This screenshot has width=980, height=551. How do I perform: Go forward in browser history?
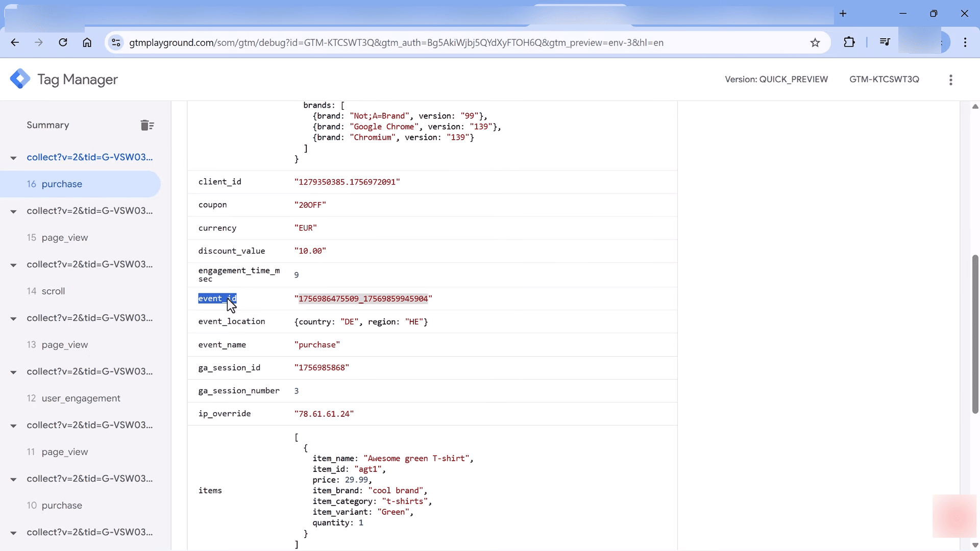coord(39,42)
